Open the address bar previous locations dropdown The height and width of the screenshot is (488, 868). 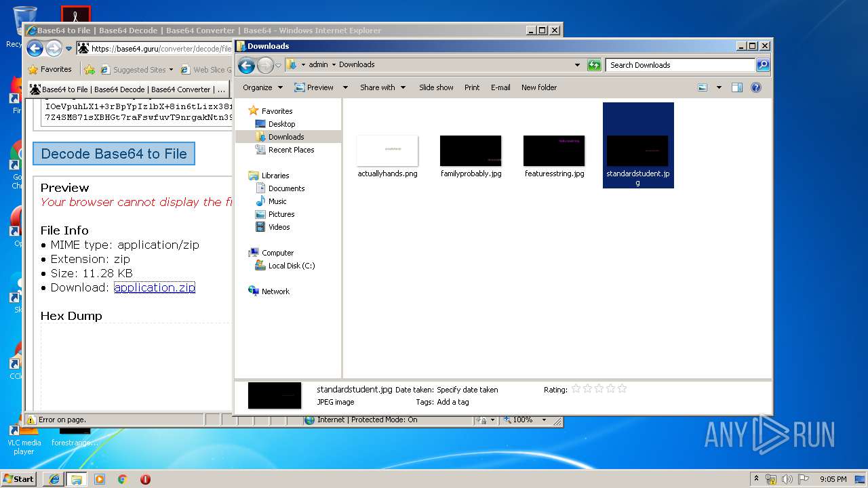click(x=577, y=65)
